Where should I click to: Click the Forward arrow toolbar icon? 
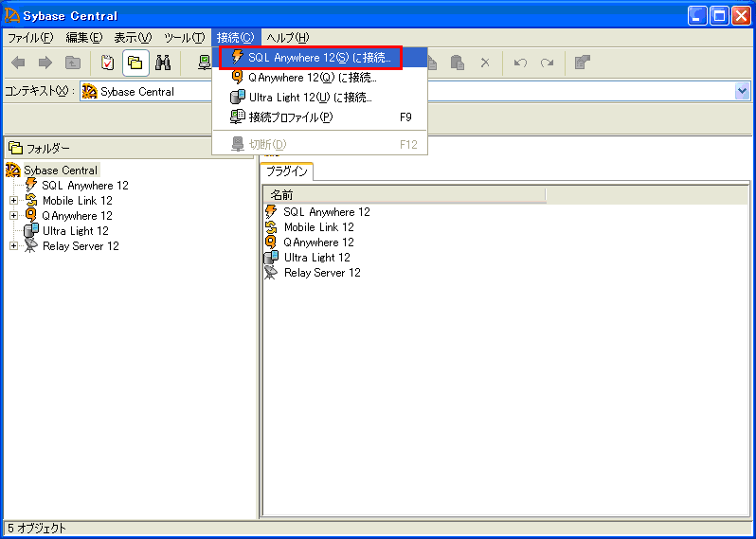[45, 63]
